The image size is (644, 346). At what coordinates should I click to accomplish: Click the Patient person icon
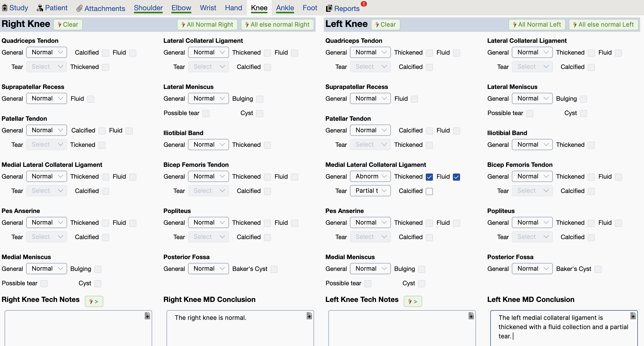pos(40,8)
